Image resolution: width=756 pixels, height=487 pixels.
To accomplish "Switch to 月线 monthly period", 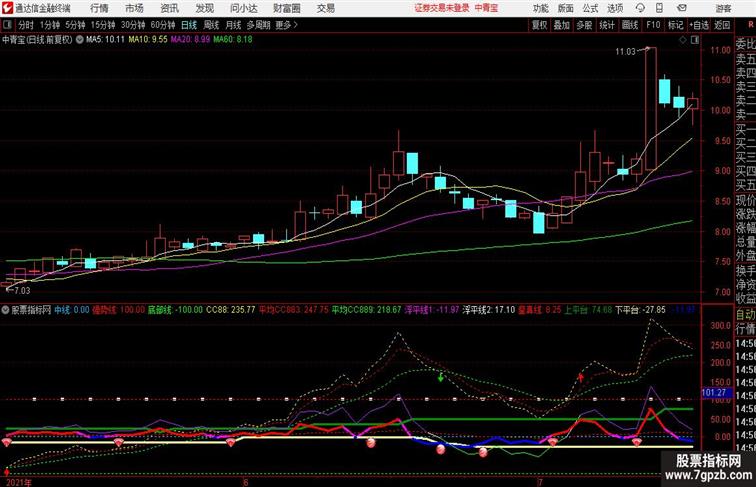I will 233,25.
